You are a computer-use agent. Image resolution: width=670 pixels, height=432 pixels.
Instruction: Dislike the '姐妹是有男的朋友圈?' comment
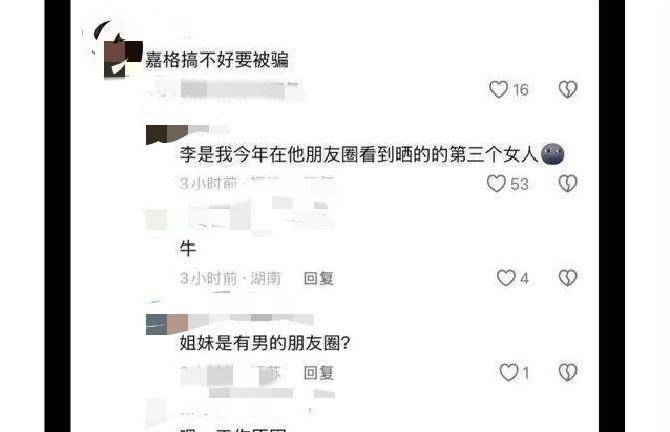tap(568, 372)
